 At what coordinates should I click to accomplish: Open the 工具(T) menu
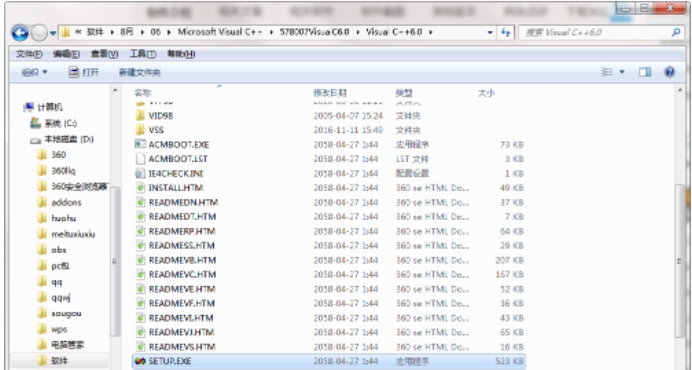coord(143,54)
